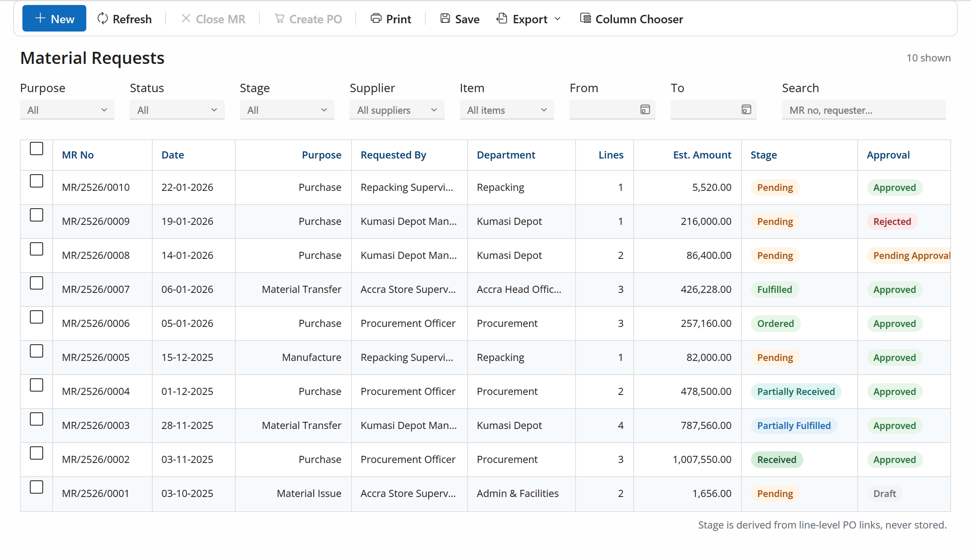Open the To date calendar picker
Viewport: 971px width, 560px height.
[x=746, y=110]
